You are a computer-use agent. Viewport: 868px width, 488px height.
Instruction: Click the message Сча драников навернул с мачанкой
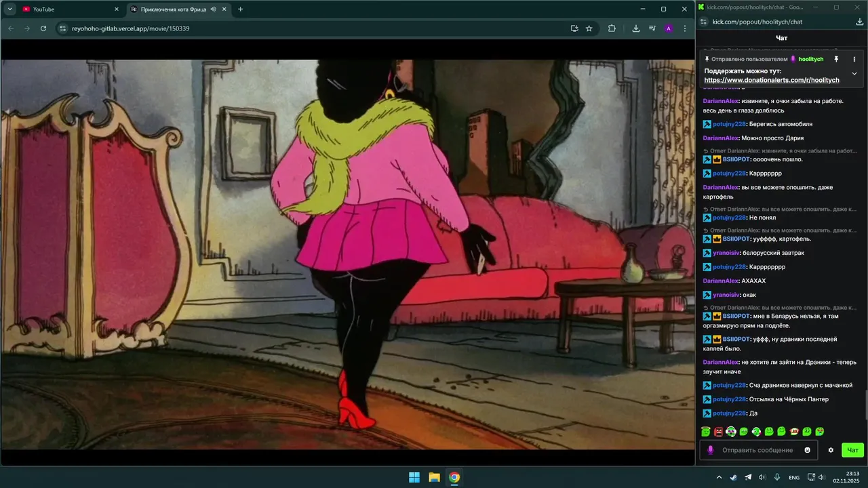[x=800, y=385]
